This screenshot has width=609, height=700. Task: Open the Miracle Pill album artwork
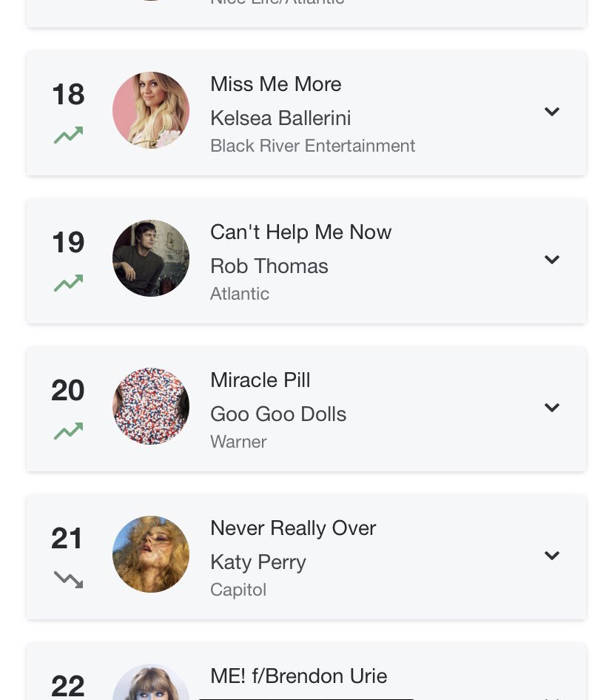pos(151,406)
